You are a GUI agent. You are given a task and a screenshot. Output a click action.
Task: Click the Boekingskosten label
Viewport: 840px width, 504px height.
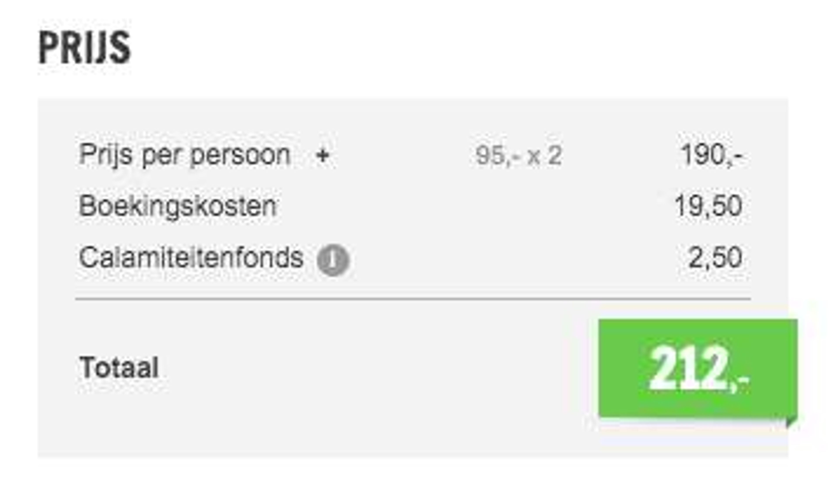pos(178,206)
